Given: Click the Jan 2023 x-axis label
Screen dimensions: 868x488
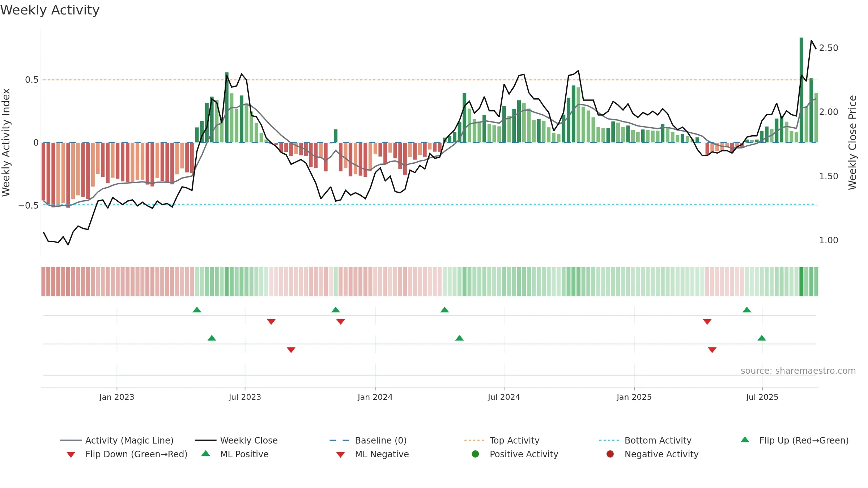Looking at the screenshot, I should (x=117, y=397).
